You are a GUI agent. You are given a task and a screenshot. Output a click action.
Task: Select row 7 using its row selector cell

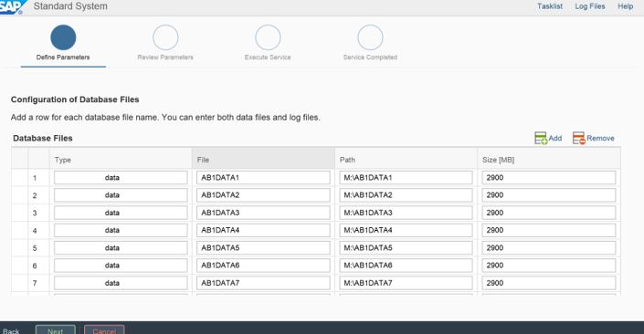click(19, 283)
